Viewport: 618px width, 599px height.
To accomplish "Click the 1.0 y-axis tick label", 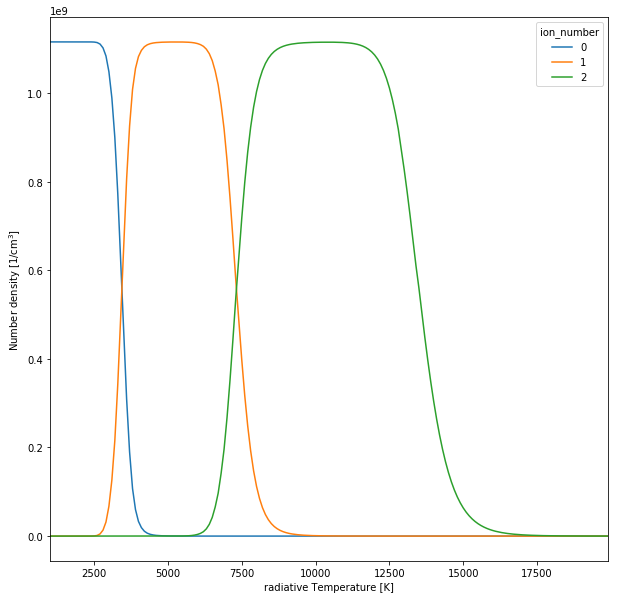I will pyautogui.click(x=33, y=94).
